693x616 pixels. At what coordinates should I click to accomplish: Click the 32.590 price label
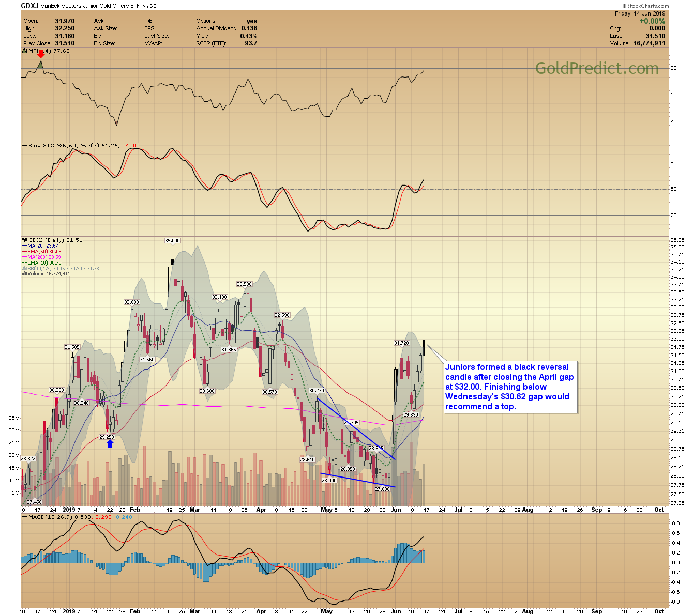click(x=282, y=315)
